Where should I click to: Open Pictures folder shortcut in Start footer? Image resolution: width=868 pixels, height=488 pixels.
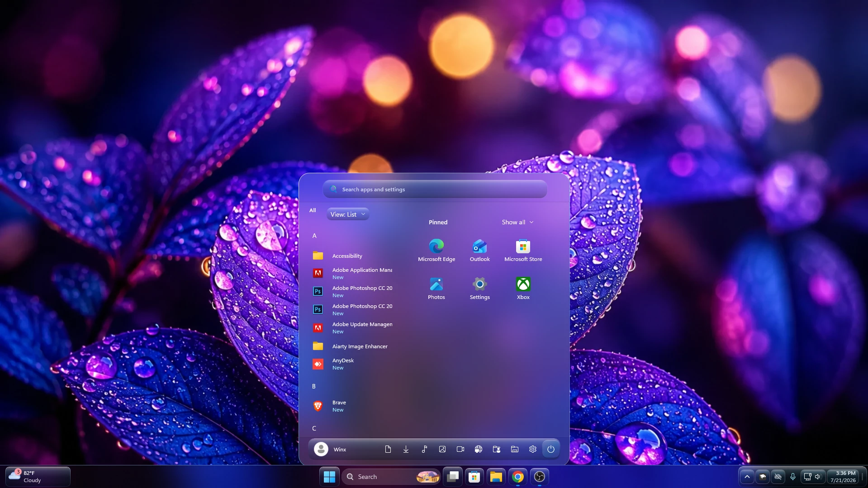tap(442, 449)
